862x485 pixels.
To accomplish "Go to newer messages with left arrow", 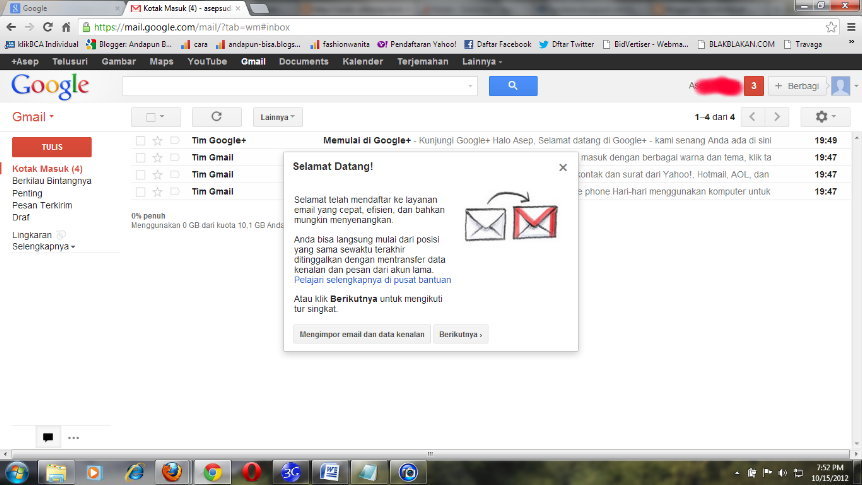I will [x=753, y=117].
